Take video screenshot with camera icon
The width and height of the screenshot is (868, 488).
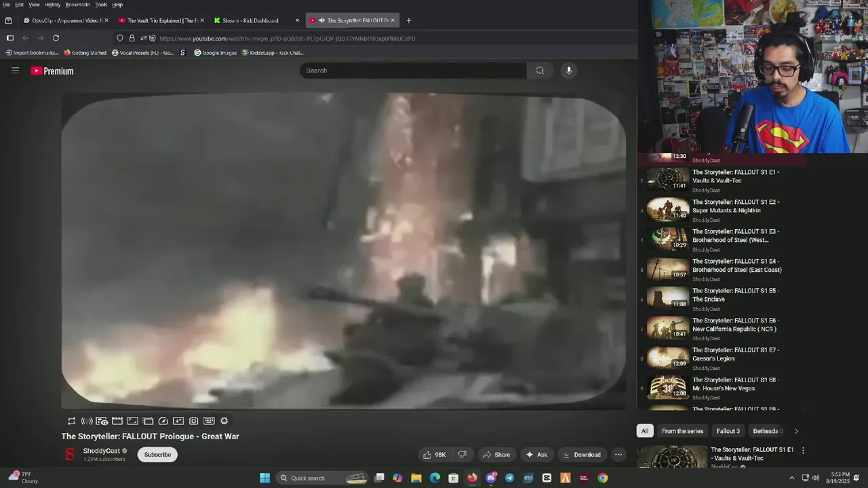tap(194, 421)
